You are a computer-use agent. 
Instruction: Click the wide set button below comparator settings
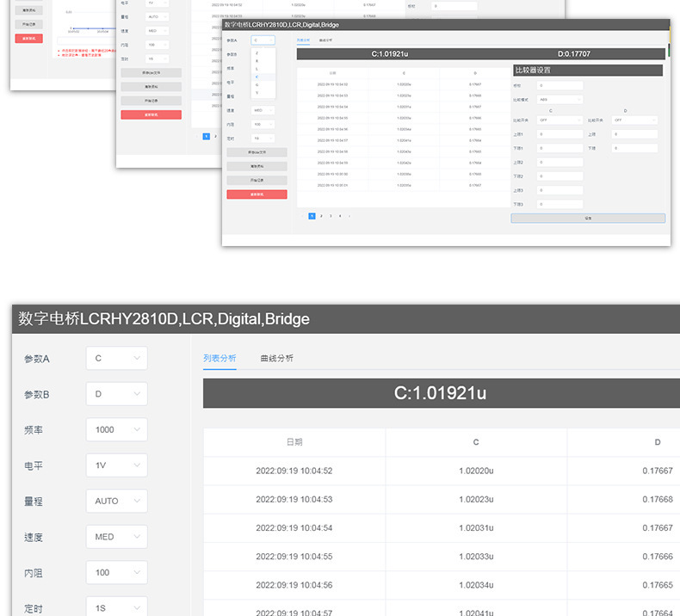pyautogui.click(x=588, y=218)
